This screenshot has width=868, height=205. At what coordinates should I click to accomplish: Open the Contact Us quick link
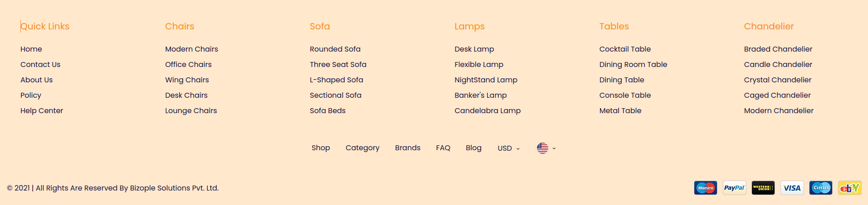(x=40, y=65)
